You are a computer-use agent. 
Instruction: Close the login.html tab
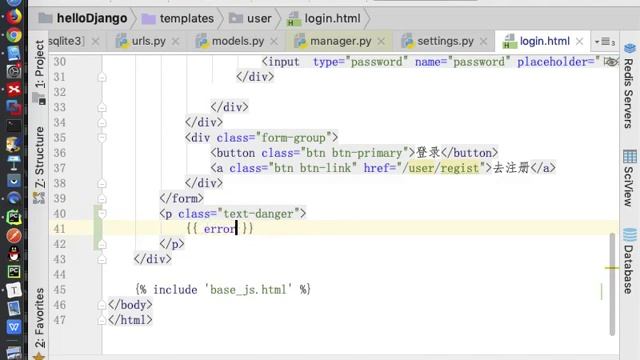click(580, 42)
